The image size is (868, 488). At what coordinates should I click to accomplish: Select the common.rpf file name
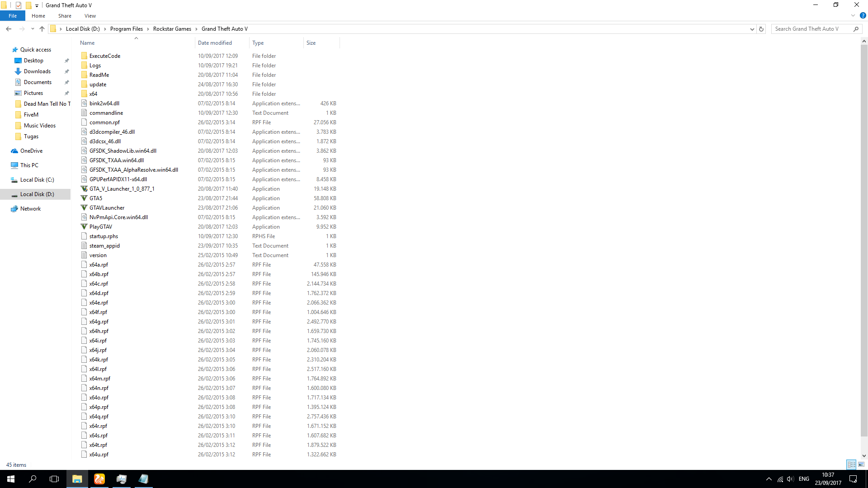(x=104, y=122)
